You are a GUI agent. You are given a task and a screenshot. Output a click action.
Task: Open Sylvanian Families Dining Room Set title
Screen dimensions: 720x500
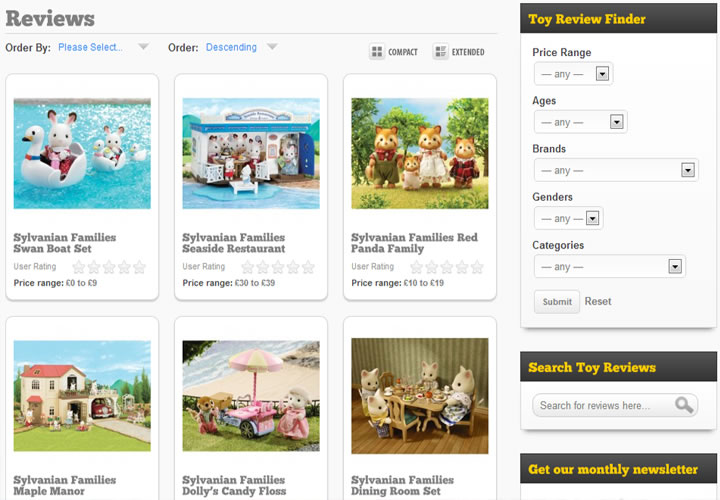(403, 485)
